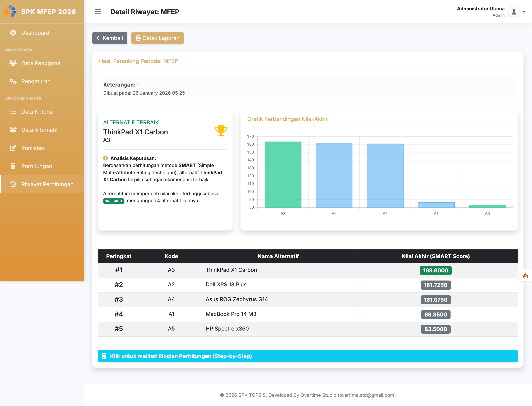Click the 161.7250 score badge

(x=435, y=285)
